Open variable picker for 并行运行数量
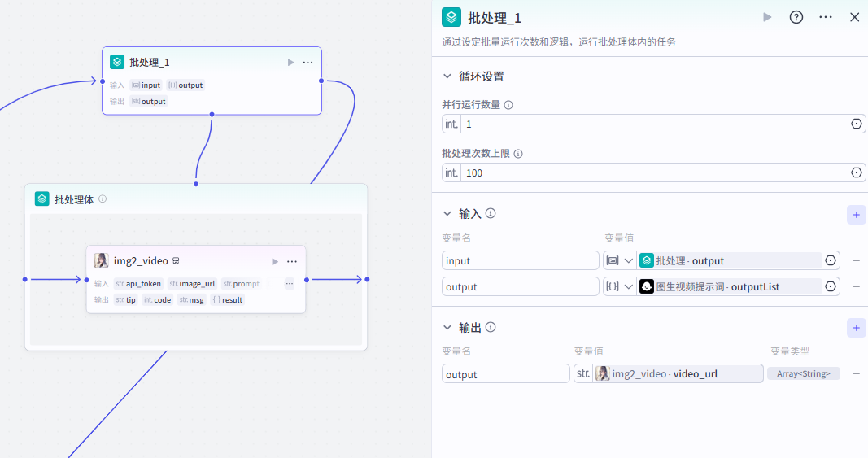The image size is (868, 458). click(857, 124)
